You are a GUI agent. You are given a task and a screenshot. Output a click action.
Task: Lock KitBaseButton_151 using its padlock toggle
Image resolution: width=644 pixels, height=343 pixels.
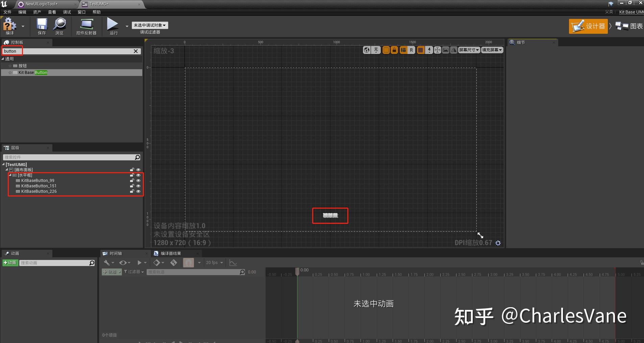(132, 186)
